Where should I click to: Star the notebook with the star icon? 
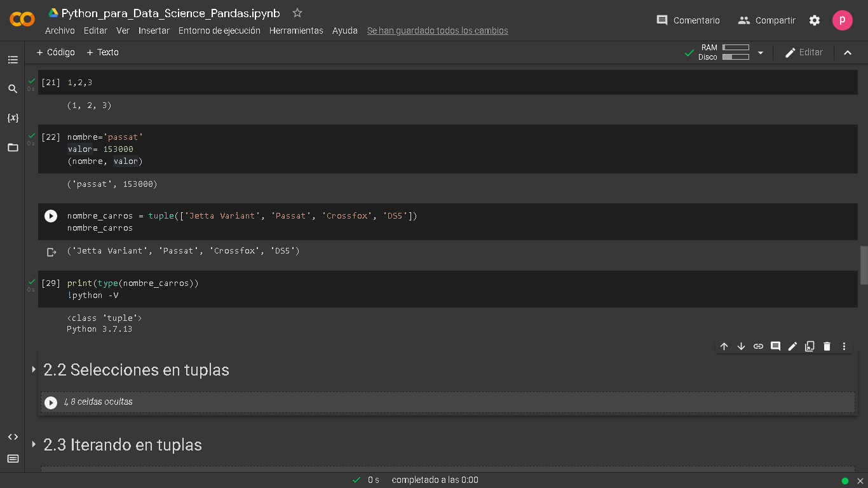(297, 13)
